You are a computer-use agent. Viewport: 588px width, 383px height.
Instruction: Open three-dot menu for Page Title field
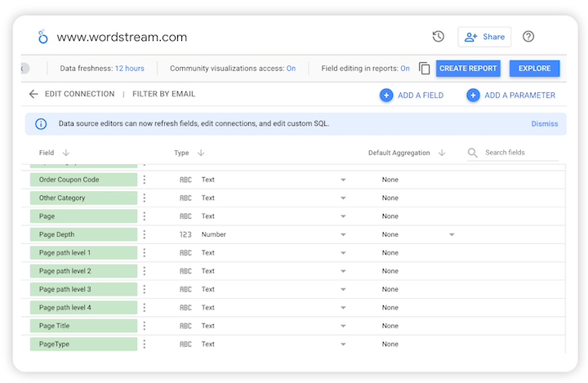[x=145, y=326]
